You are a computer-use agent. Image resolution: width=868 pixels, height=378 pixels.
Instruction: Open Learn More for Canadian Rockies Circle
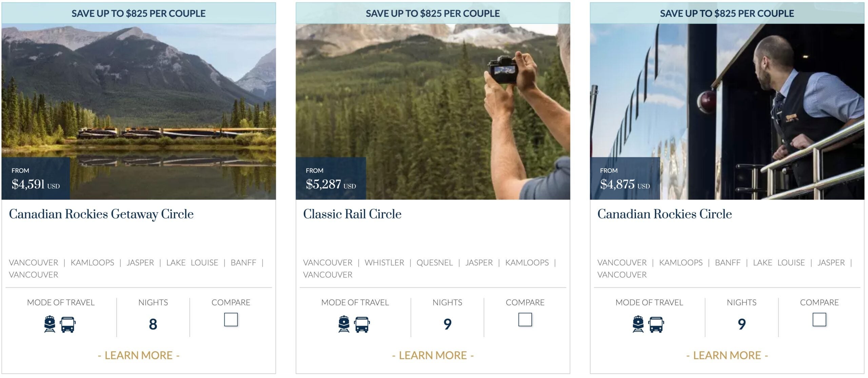727,355
